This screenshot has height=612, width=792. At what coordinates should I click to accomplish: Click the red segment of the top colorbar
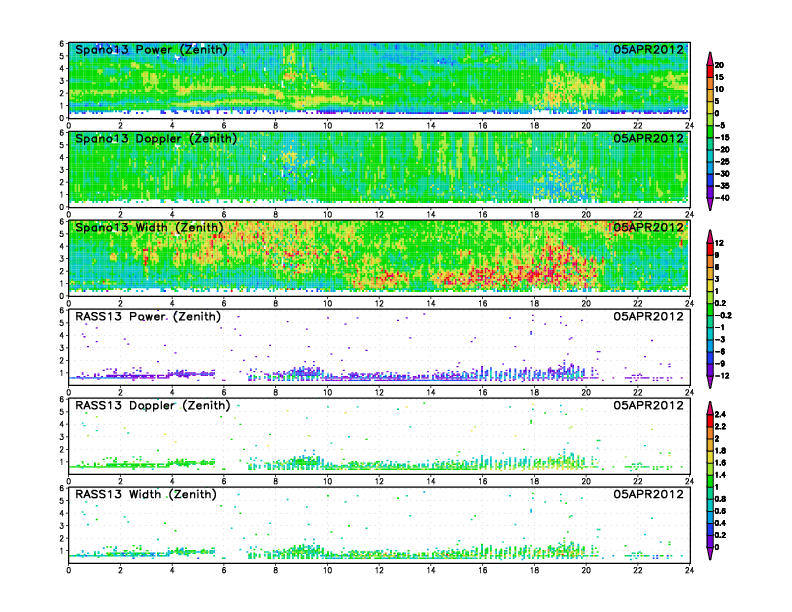point(710,71)
